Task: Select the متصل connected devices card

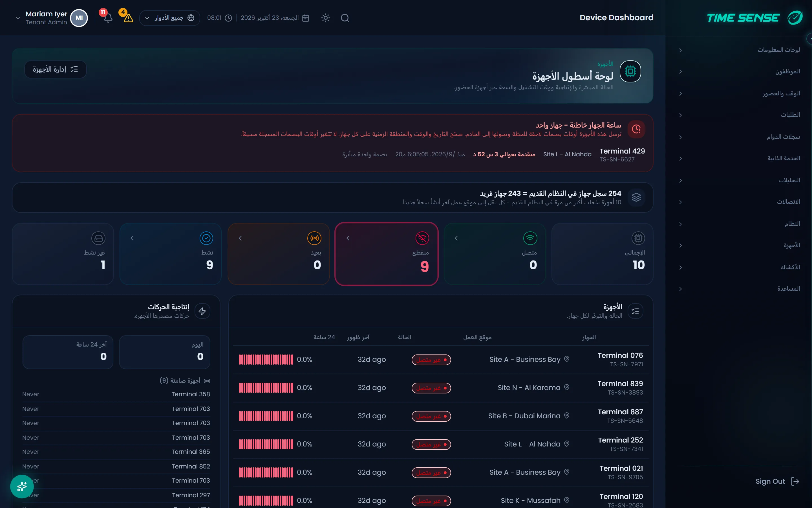Action: [x=495, y=254]
